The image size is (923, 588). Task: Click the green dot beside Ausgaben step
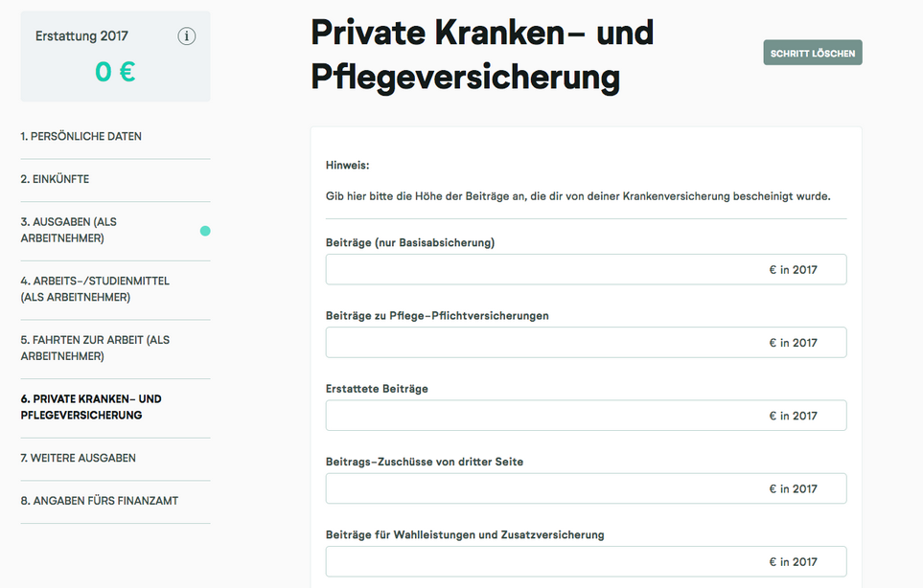pyautogui.click(x=205, y=231)
